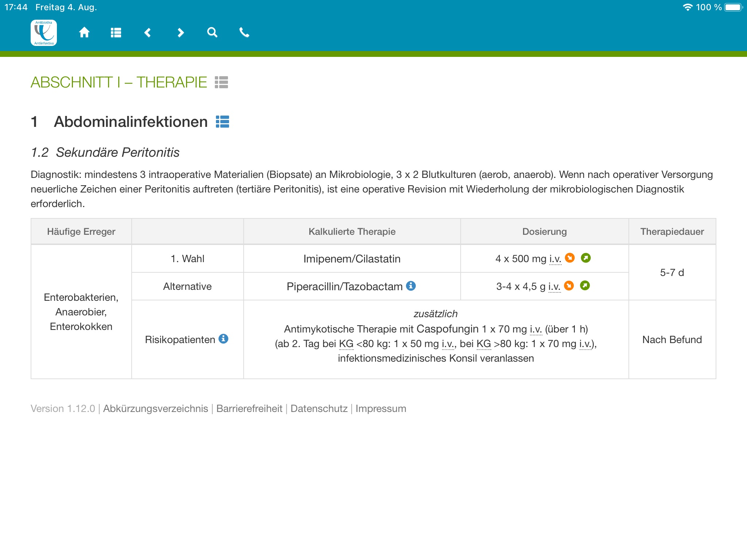Check battery indicator in status bar
Viewport: 747px width, 560px height.
pyautogui.click(x=734, y=7)
